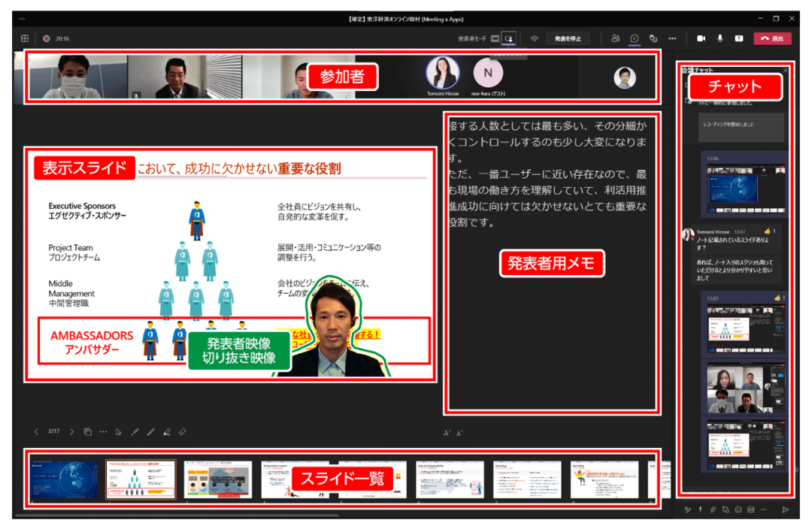Select the highlighted second slide thumbnail
Image resolution: width=812 pixels, height=529 pixels.
tap(141, 480)
